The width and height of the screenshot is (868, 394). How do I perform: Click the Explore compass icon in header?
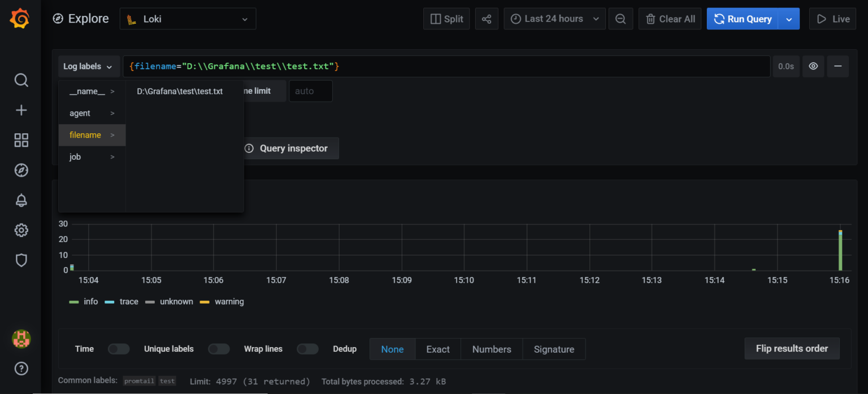click(x=58, y=19)
